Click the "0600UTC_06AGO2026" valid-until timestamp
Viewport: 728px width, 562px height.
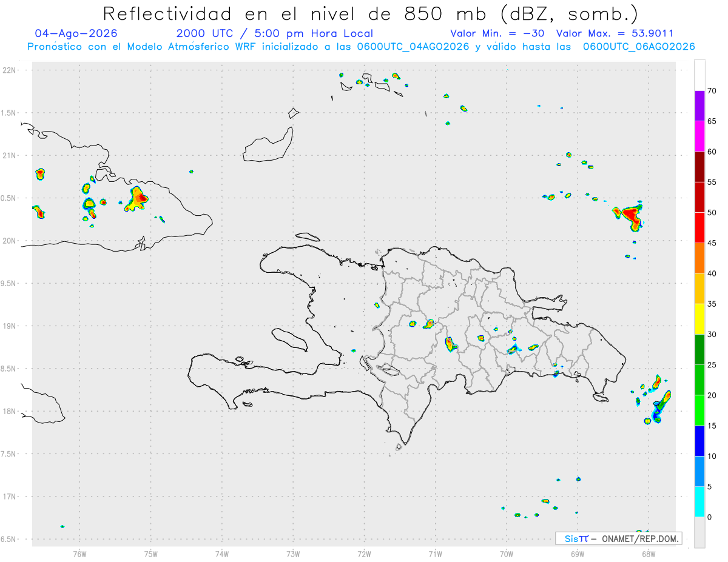(639, 47)
